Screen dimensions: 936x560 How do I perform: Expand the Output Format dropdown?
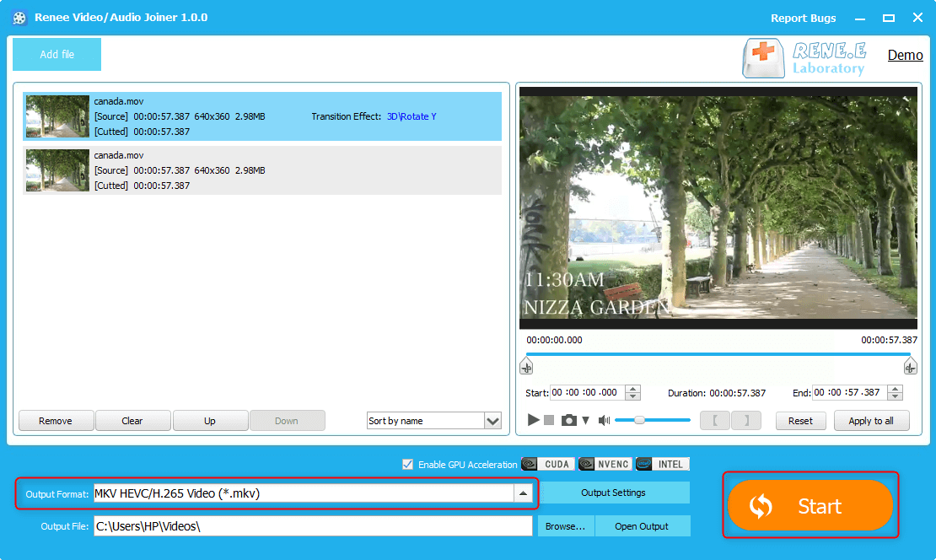(x=523, y=493)
